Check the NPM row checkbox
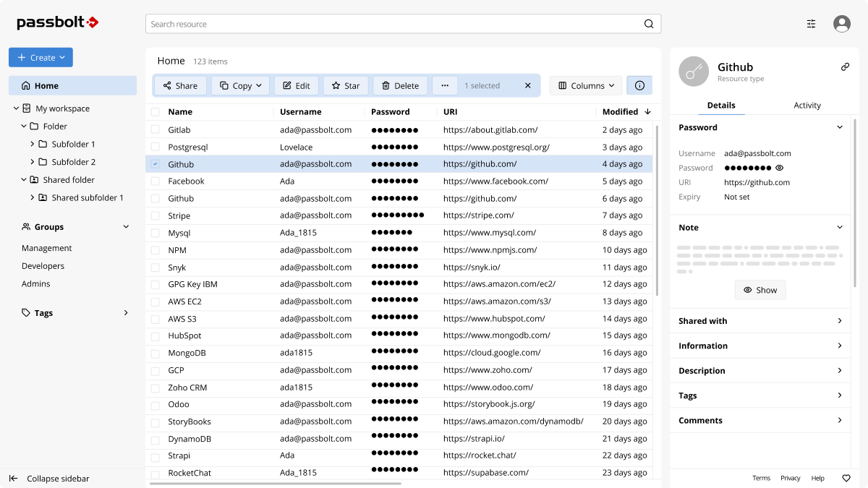This screenshot has height=488, width=868. (155, 249)
